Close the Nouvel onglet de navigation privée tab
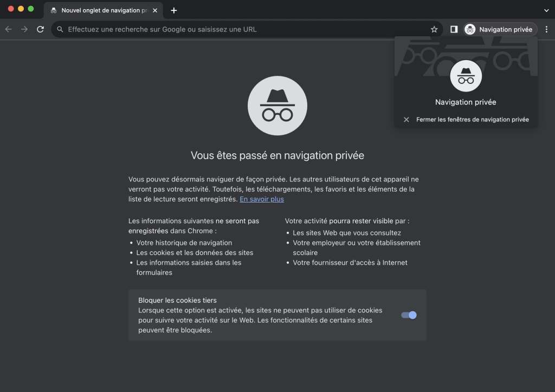Image resolution: width=555 pixels, height=392 pixels. [154, 10]
